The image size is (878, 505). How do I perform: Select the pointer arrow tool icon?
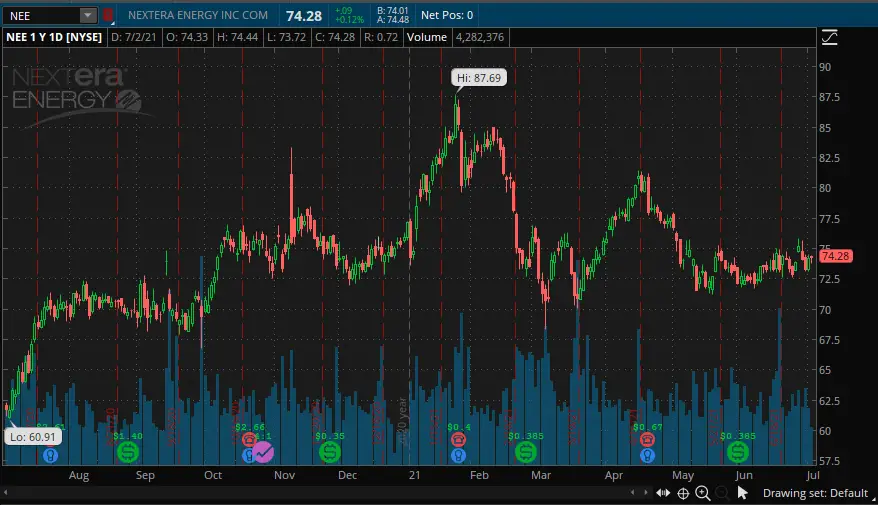pyautogui.click(x=742, y=493)
